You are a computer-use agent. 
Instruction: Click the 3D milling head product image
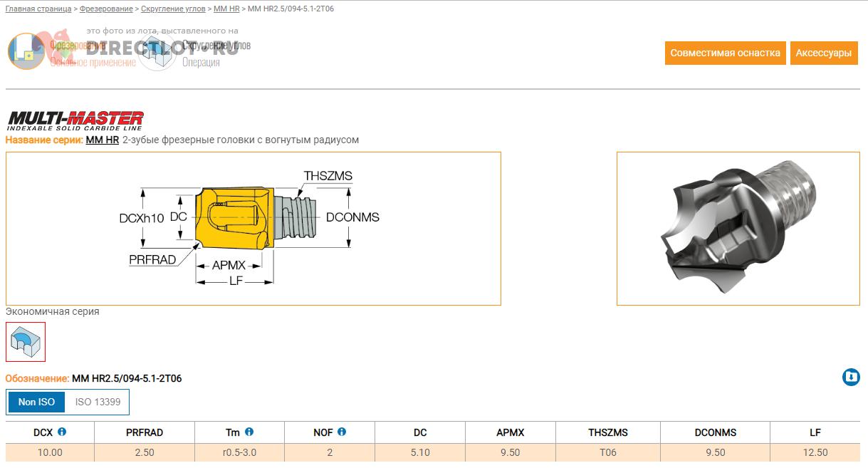click(x=738, y=228)
